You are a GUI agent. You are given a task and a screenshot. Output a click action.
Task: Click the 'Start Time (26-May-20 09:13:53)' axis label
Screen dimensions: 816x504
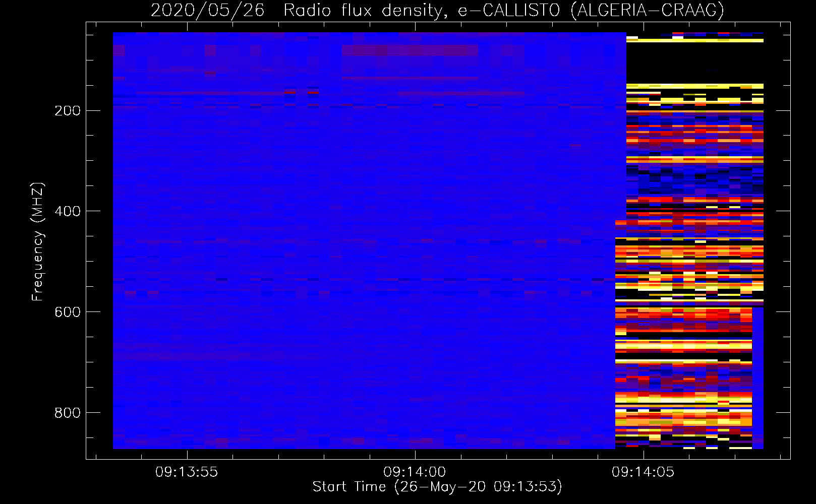pyautogui.click(x=437, y=487)
